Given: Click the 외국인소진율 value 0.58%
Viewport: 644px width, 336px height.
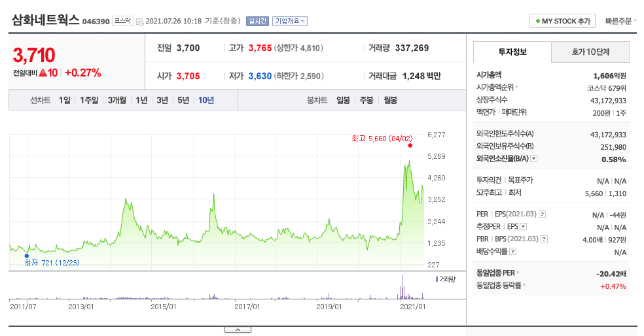Looking at the screenshot, I should pyautogui.click(x=614, y=160).
